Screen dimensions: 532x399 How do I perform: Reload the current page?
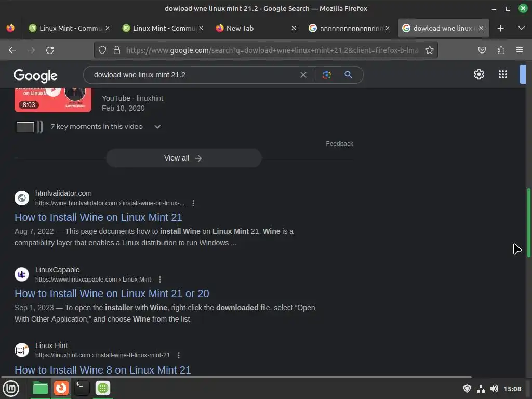(x=50, y=50)
